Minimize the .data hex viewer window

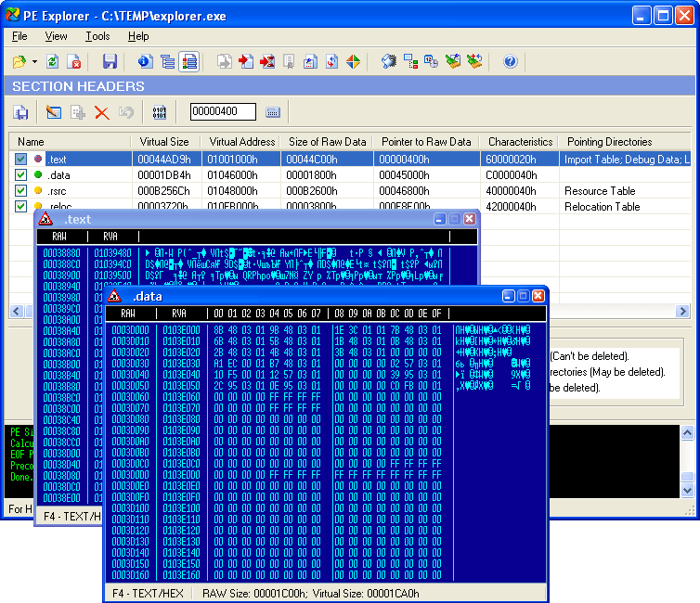pos(509,296)
